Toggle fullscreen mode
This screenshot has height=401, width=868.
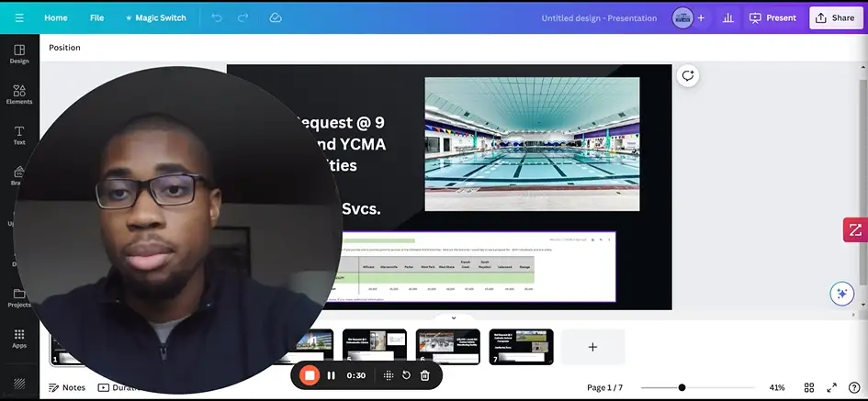pyautogui.click(x=832, y=387)
